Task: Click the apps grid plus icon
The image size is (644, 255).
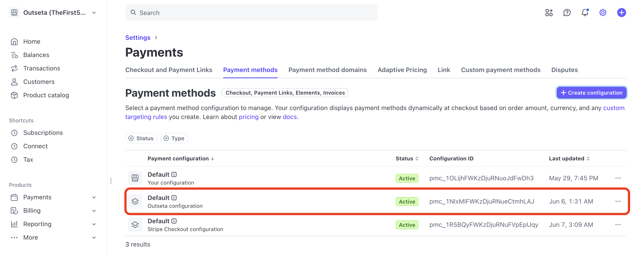Action: click(549, 13)
